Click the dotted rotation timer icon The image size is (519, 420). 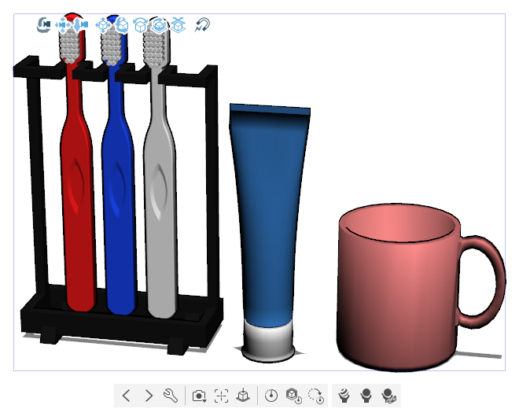pyautogui.click(x=316, y=396)
